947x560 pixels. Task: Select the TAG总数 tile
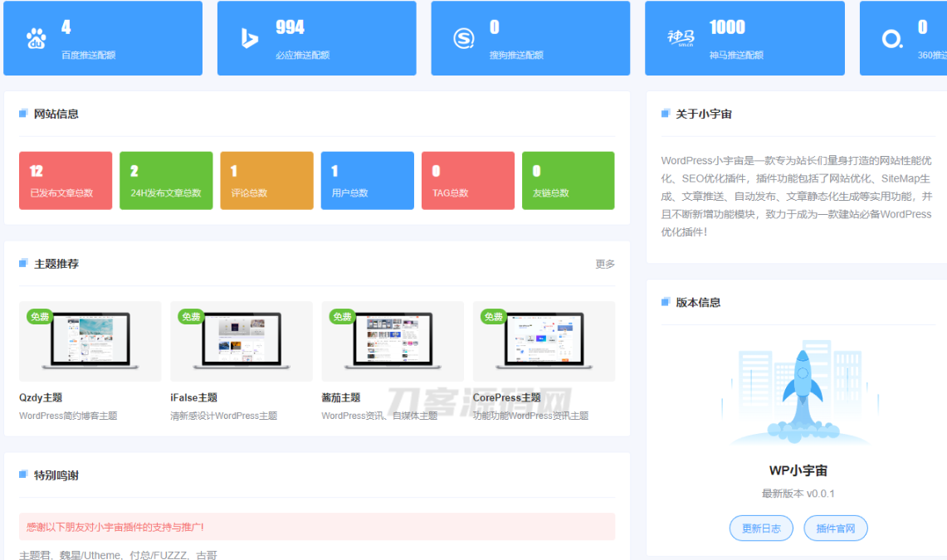[x=468, y=180]
